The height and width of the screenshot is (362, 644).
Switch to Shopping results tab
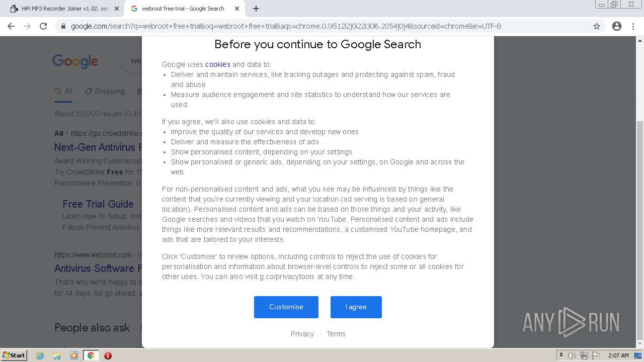[x=105, y=92]
